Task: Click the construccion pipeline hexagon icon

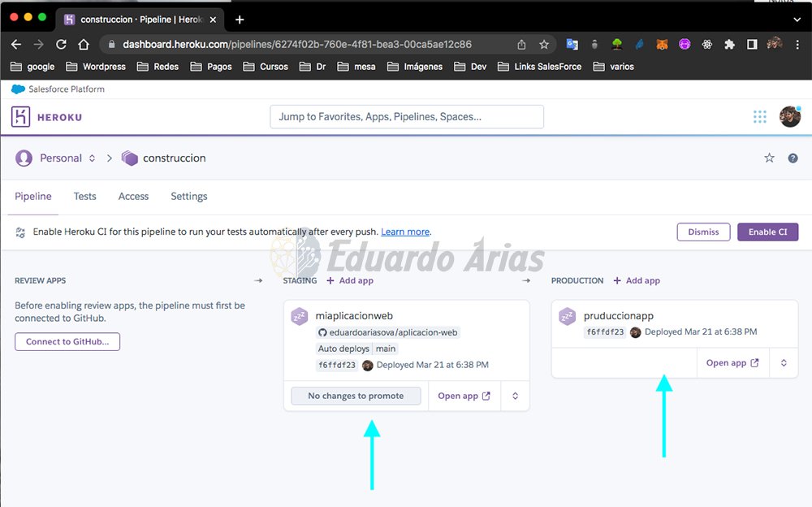Action: 129,158
